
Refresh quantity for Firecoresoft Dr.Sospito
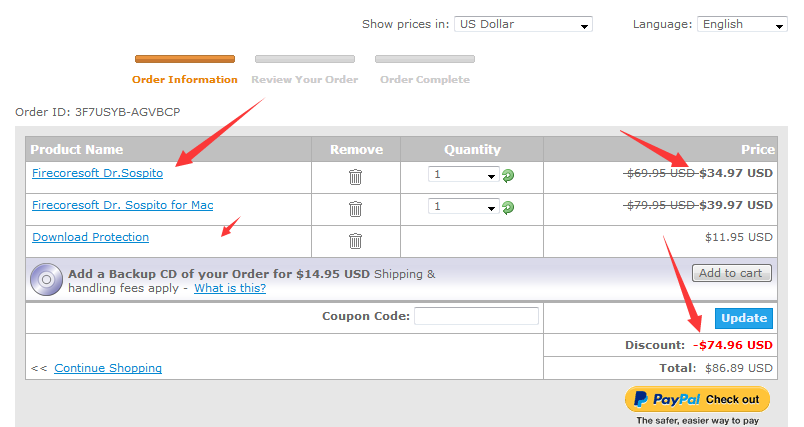[x=508, y=176]
